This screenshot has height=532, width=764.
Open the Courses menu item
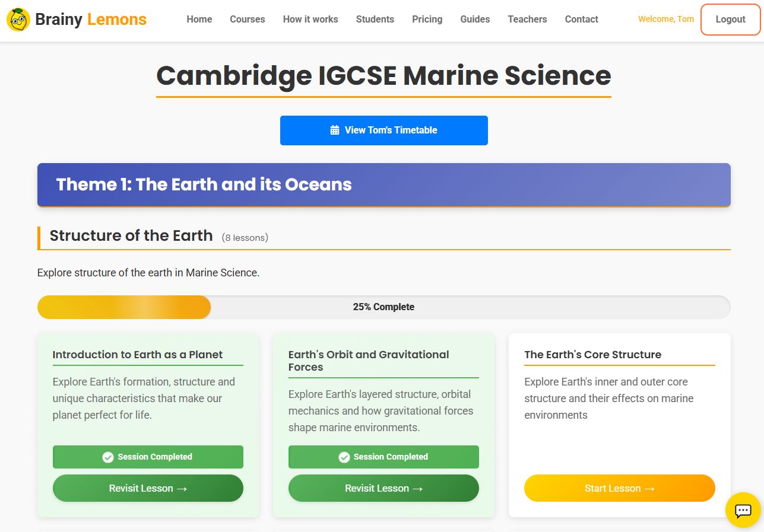[x=247, y=20]
